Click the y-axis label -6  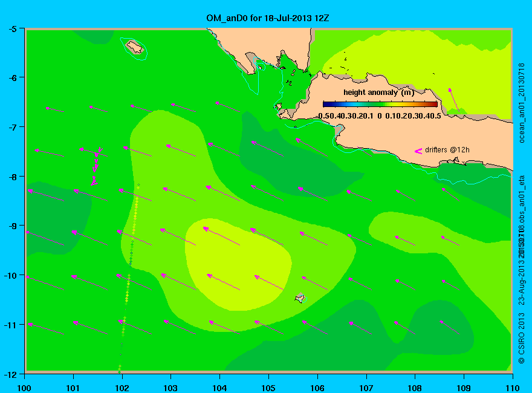(12, 78)
